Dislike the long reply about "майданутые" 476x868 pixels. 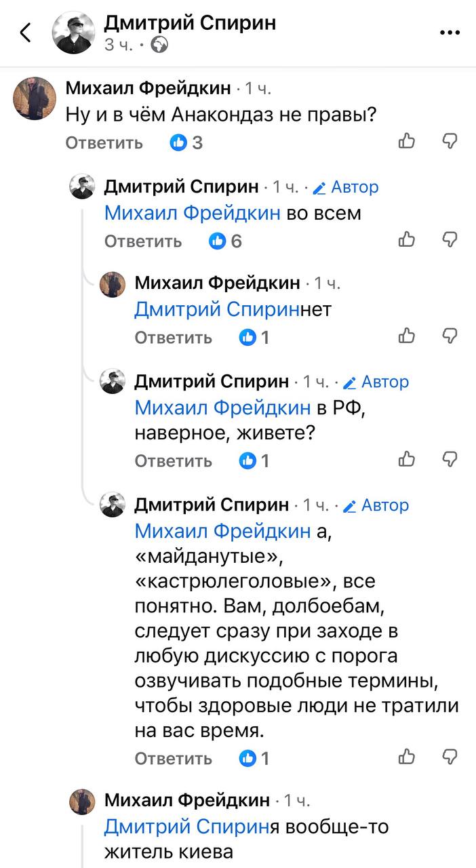point(450,756)
